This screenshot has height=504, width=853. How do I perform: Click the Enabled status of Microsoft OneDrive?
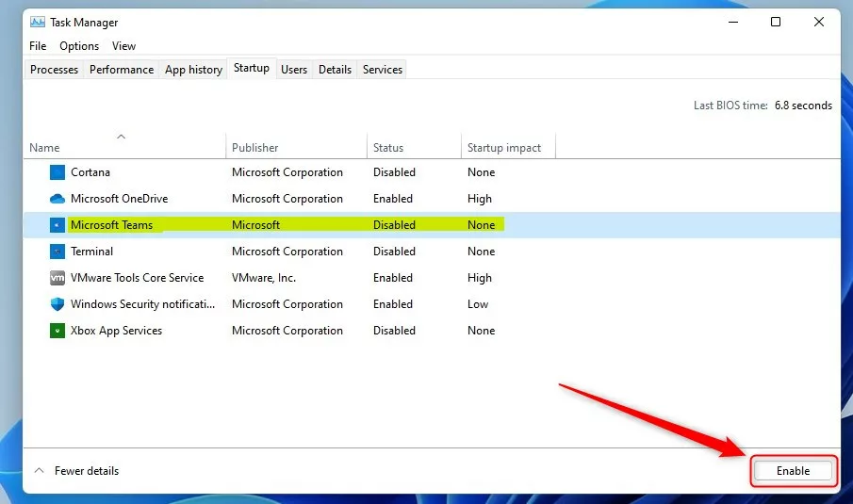point(393,199)
